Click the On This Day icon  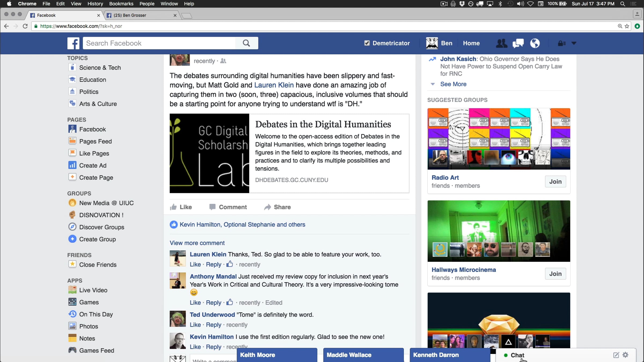click(x=72, y=314)
